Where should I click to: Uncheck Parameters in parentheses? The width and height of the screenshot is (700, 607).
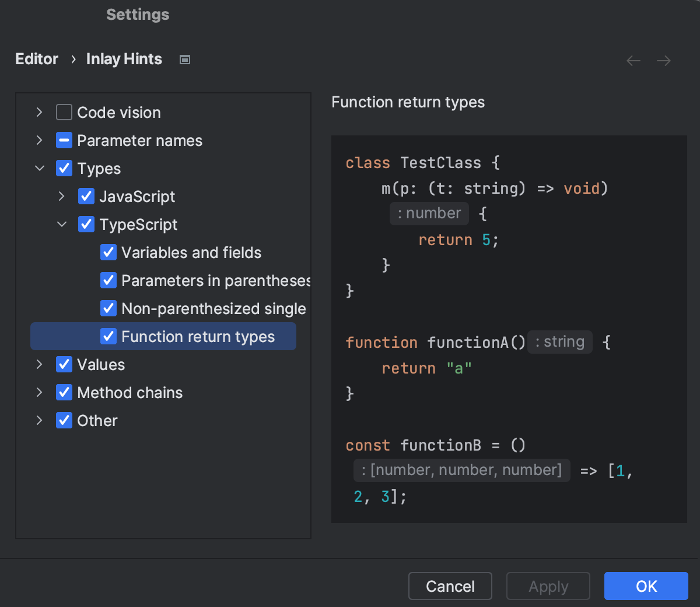[108, 280]
